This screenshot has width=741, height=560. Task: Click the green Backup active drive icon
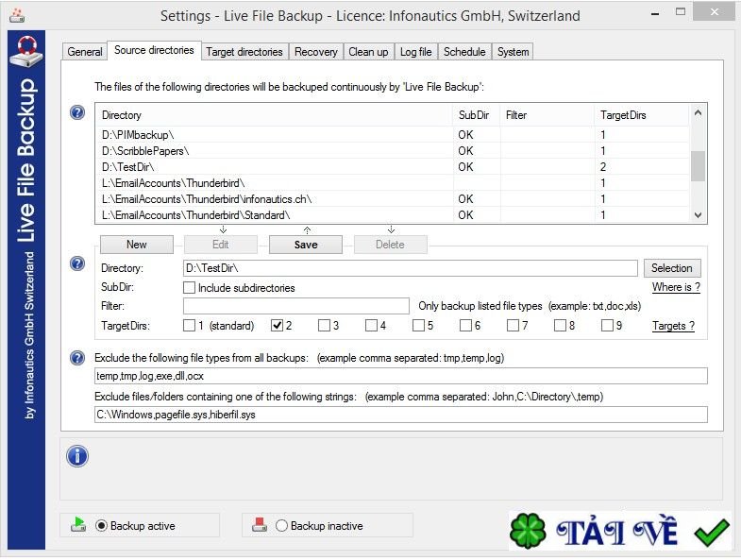[x=78, y=524]
